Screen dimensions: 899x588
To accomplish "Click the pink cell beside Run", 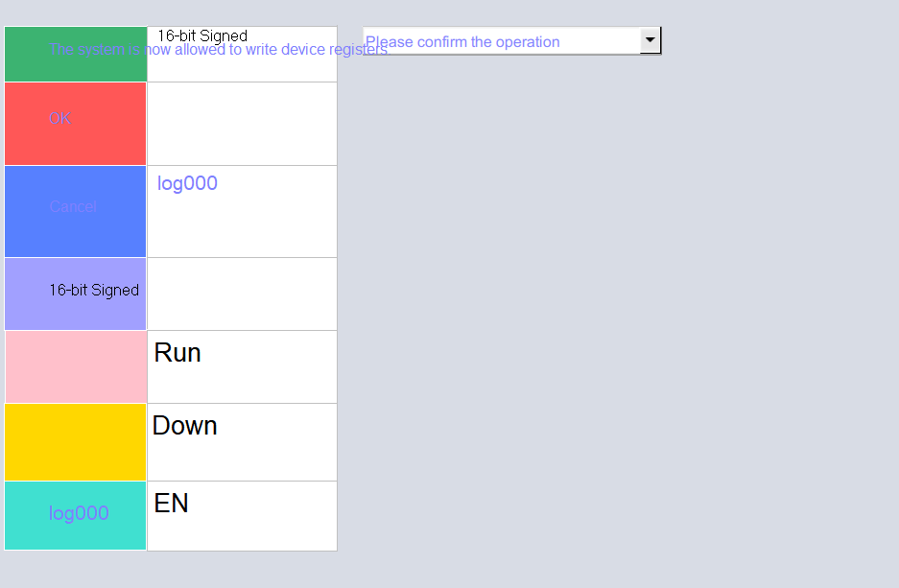I will [x=76, y=366].
